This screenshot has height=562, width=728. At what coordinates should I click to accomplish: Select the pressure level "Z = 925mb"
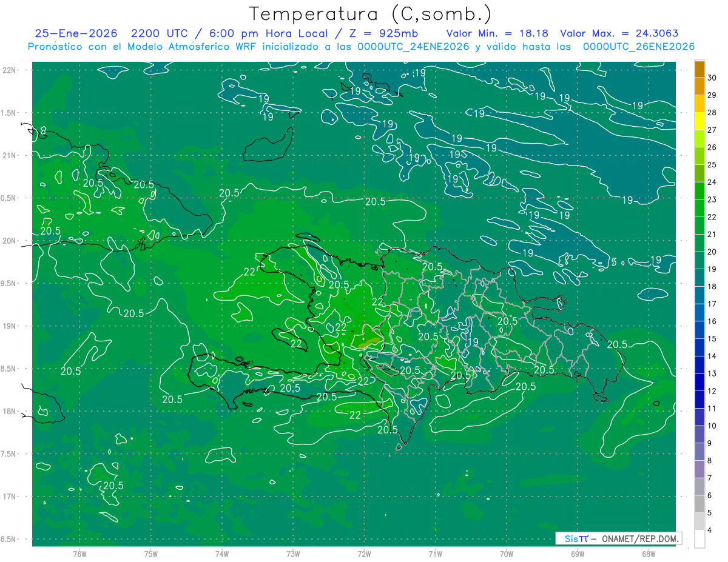pyautogui.click(x=385, y=33)
